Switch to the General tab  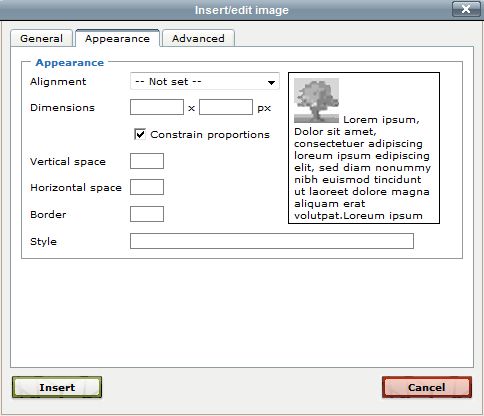(41, 38)
